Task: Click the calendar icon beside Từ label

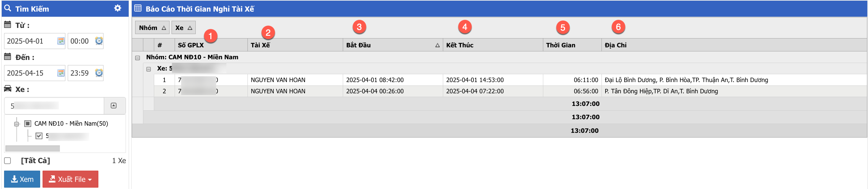Action: click(7, 25)
